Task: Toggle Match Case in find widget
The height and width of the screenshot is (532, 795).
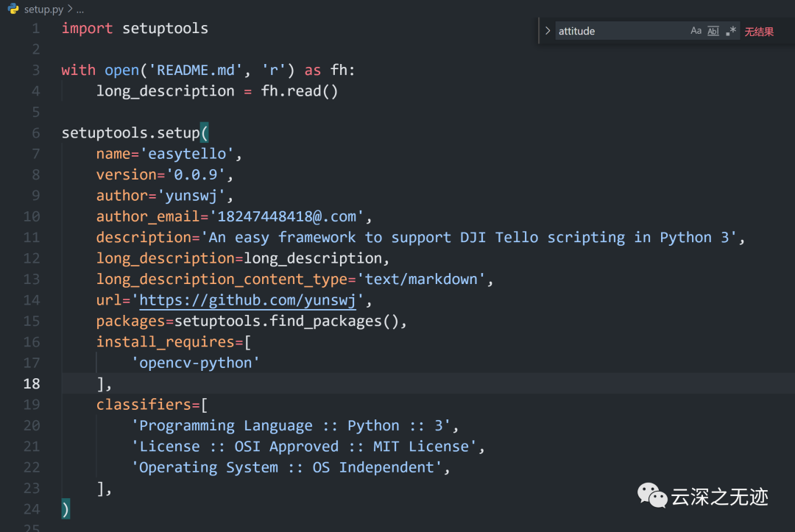Action: tap(696, 31)
